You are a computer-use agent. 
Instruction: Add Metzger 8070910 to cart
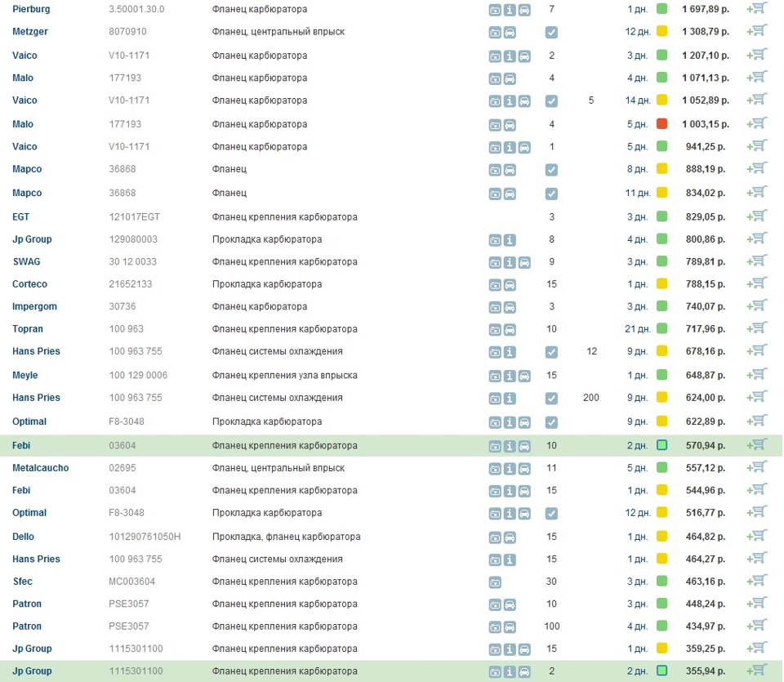[x=757, y=31]
